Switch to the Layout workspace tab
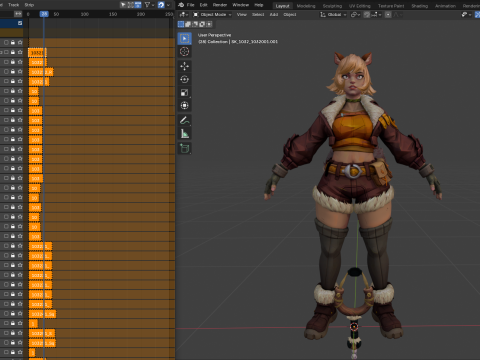 click(283, 6)
